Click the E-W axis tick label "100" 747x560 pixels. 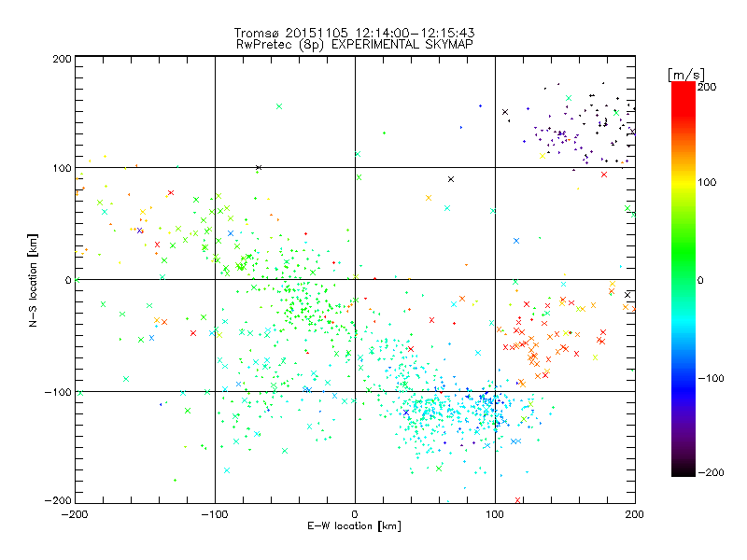(495, 514)
